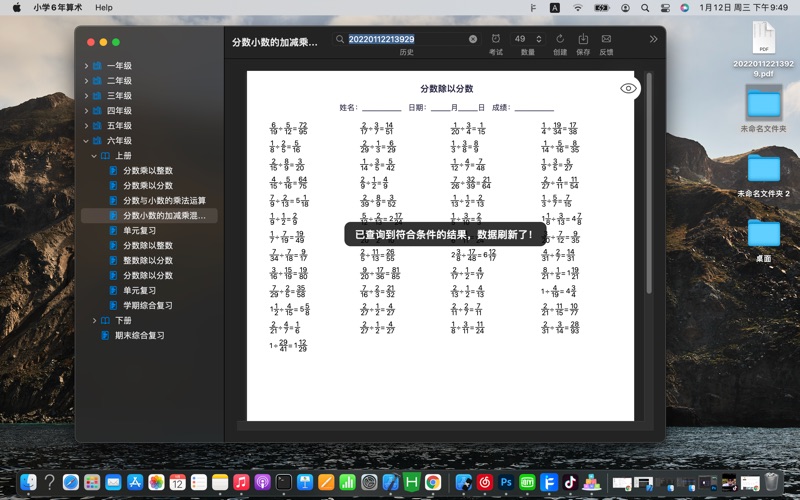Open the 小学6年算术 app menu
Image resolution: width=800 pixels, height=500 pixels.
tap(58, 7)
